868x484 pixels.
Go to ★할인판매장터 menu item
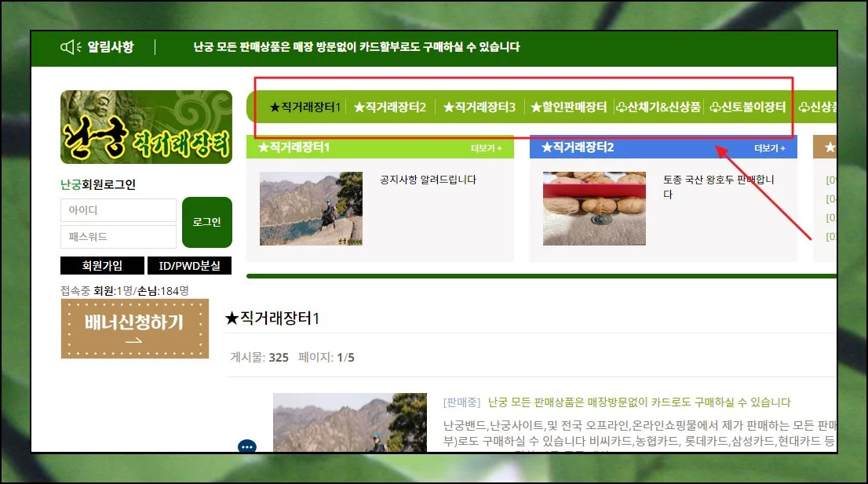pos(568,107)
